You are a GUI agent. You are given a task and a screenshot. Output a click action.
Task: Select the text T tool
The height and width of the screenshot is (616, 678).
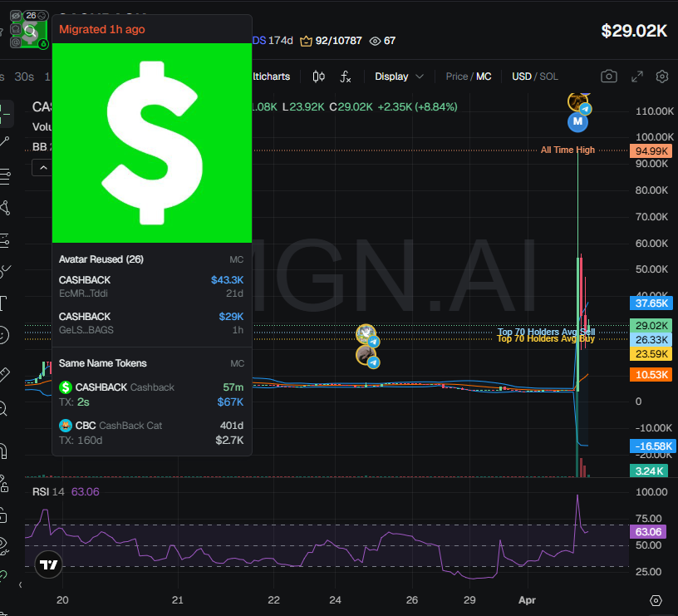pyautogui.click(x=4, y=303)
